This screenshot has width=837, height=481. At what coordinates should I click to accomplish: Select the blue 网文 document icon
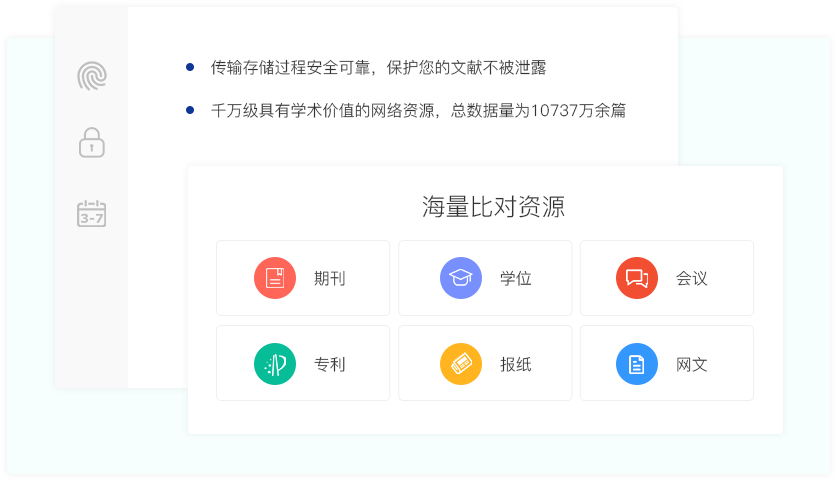pyautogui.click(x=637, y=364)
